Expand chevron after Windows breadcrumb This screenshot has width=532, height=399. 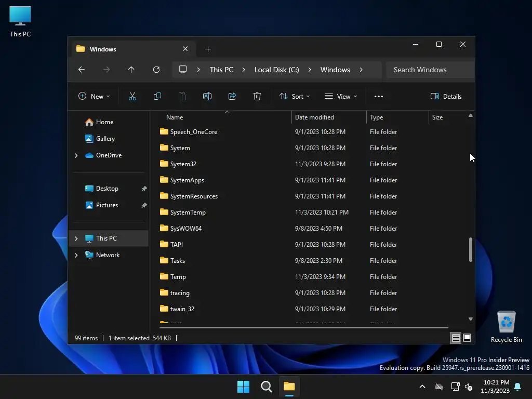(x=361, y=70)
